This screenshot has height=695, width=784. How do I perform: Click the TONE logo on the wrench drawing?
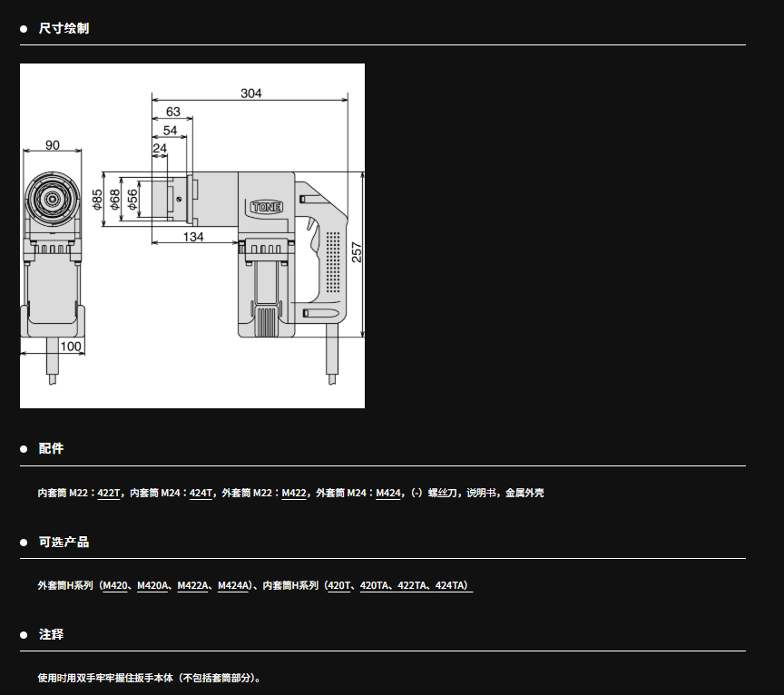[266, 207]
